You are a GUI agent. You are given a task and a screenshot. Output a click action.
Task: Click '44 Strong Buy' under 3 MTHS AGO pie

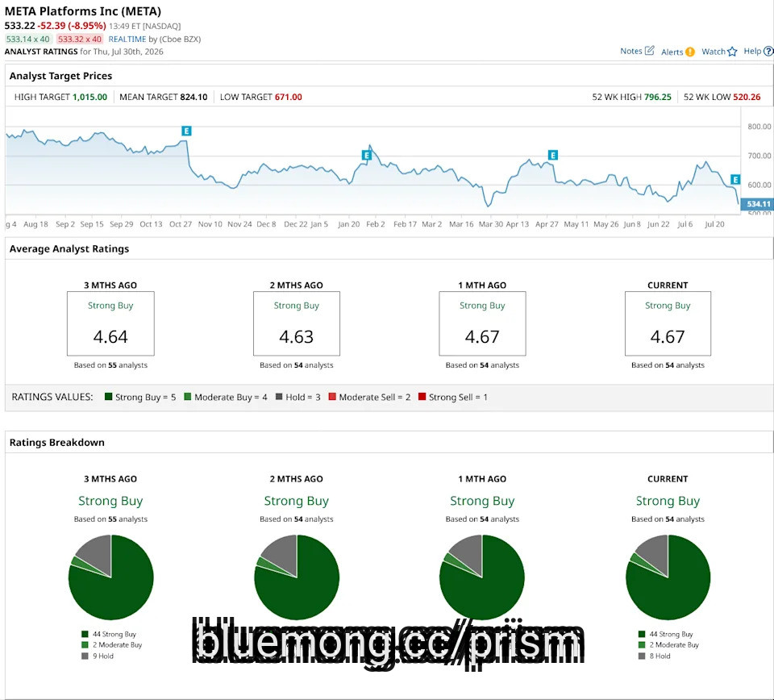pos(114,634)
